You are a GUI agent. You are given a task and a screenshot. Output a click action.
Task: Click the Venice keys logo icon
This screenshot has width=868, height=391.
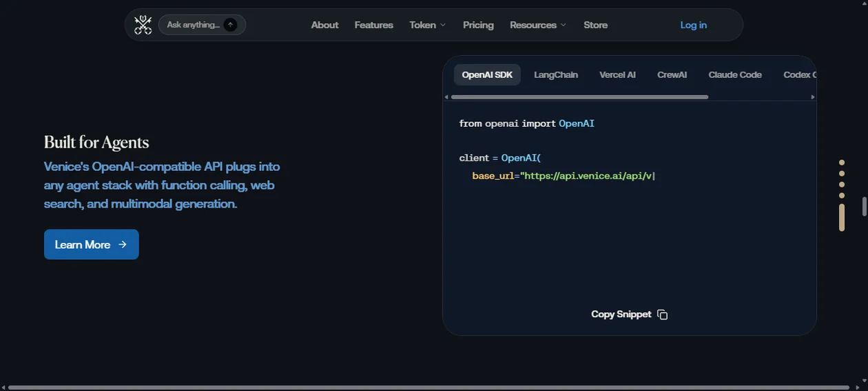click(x=143, y=25)
